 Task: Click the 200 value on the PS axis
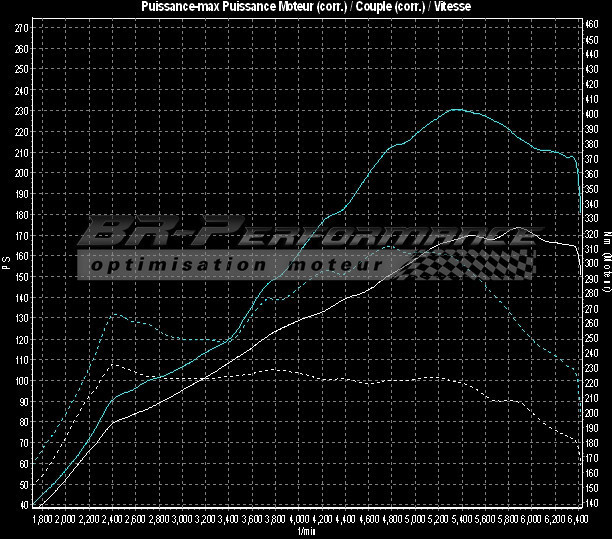tap(20, 173)
